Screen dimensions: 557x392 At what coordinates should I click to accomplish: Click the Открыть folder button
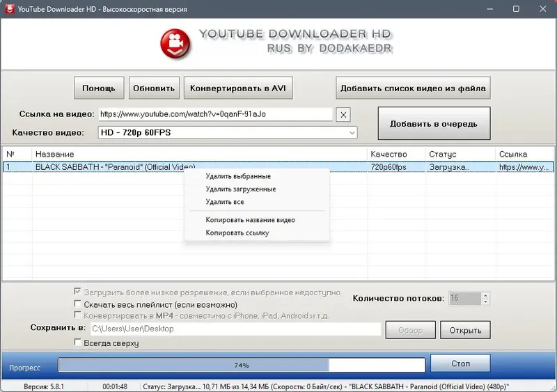pyautogui.click(x=465, y=330)
